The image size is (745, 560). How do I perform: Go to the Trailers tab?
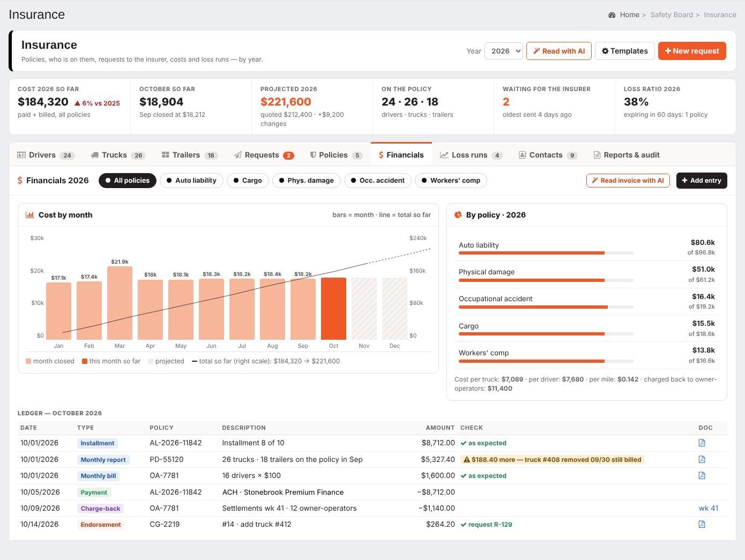tap(190, 155)
